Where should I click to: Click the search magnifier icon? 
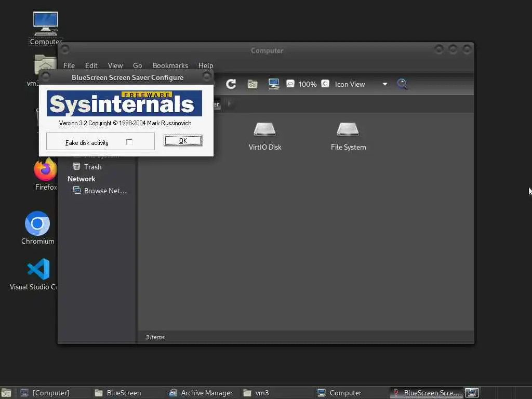pyautogui.click(x=402, y=84)
